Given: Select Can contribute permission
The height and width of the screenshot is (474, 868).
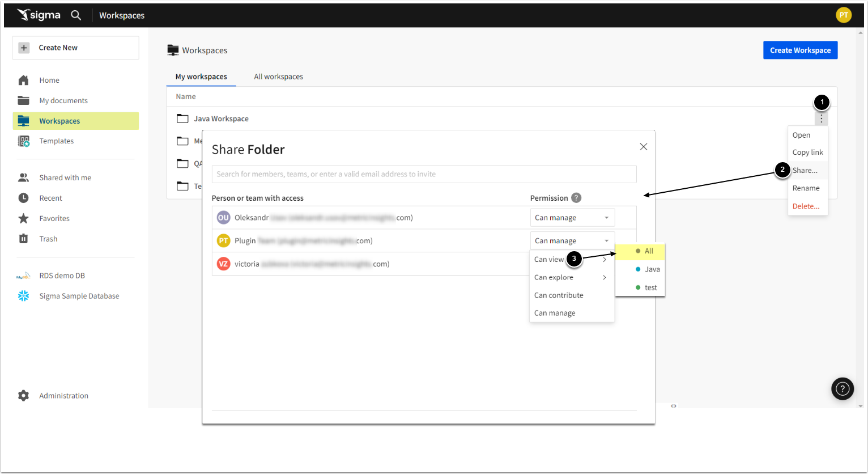Looking at the screenshot, I should (x=572, y=295).
